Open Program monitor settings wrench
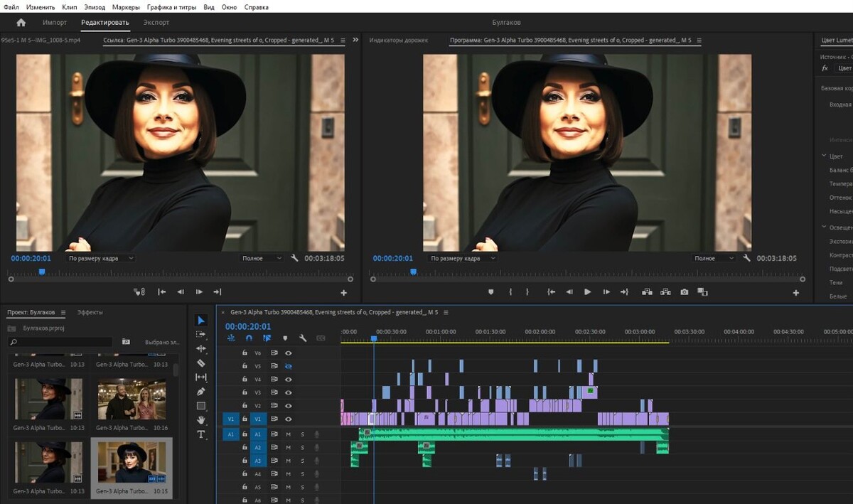853x504 pixels. coord(746,258)
